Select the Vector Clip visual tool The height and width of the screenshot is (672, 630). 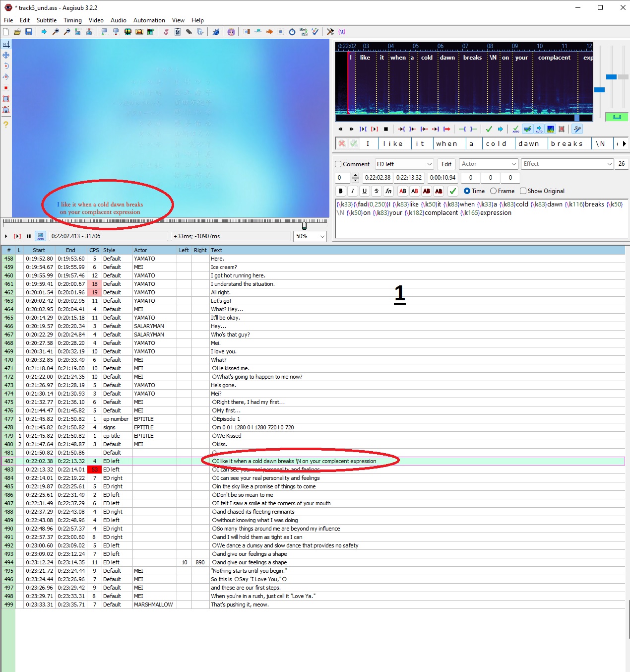click(6, 110)
